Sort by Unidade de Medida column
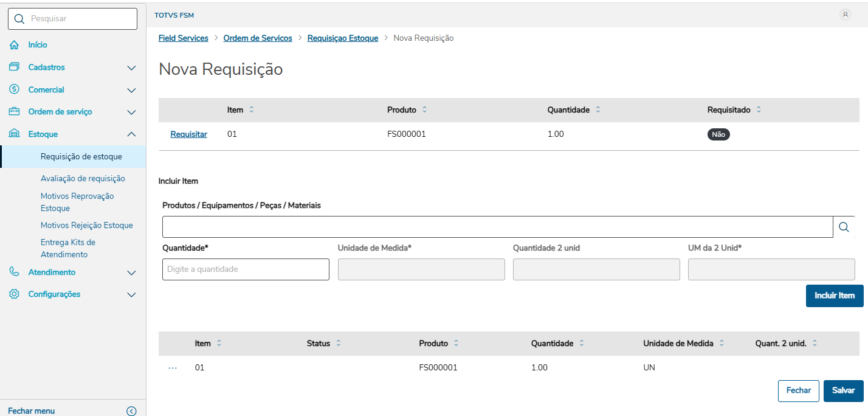 (722, 344)
